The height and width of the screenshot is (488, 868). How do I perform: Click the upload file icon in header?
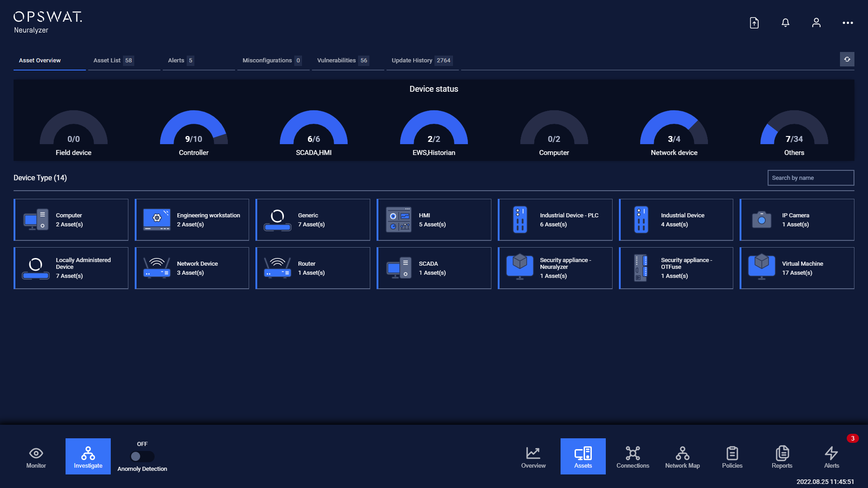click(x=754, y=23)
